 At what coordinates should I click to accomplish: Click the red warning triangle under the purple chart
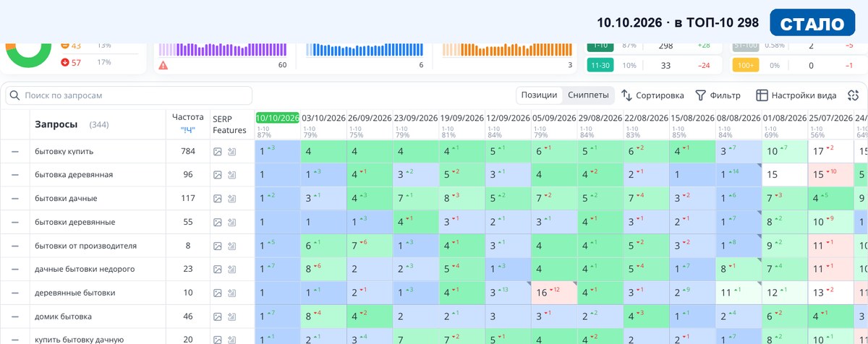click(163, 65)
